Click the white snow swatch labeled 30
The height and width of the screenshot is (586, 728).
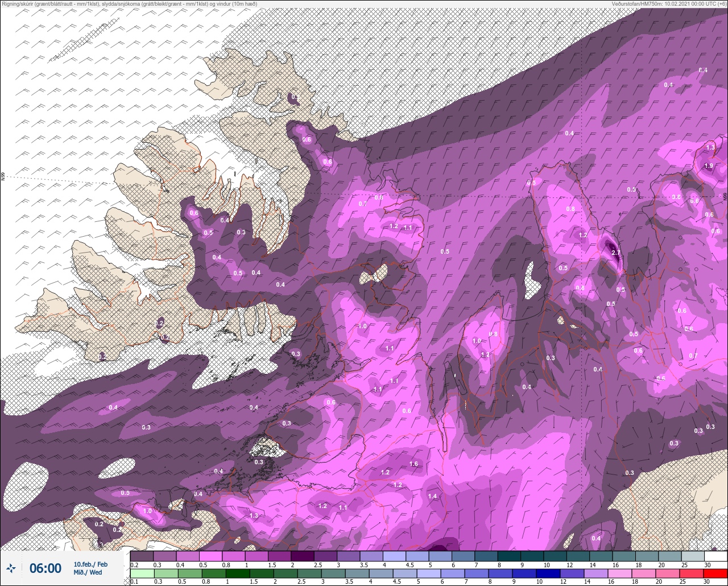pyautogui.click(x=715, y=556)
